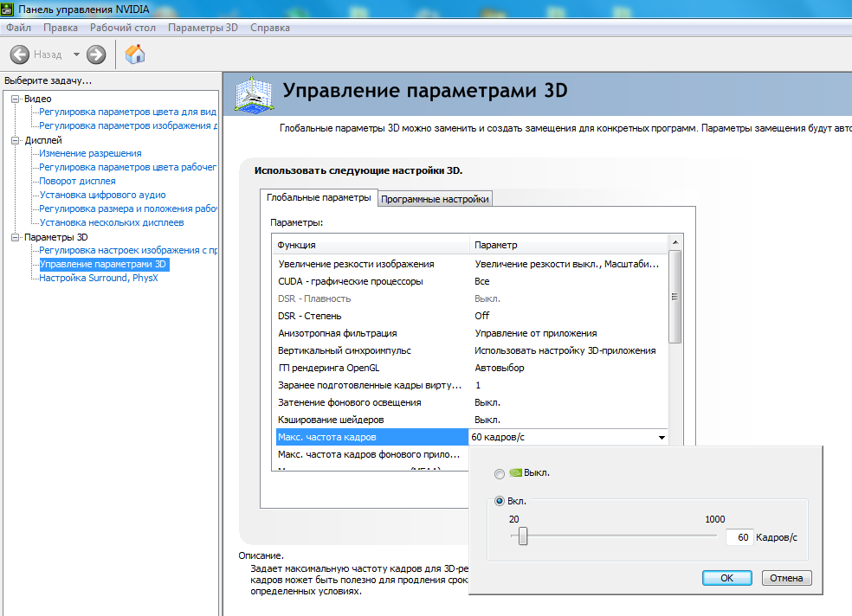Open Регулировка параметров цвета рабочего стола
The image size is (852, 616).
click(x=127, y=167)
